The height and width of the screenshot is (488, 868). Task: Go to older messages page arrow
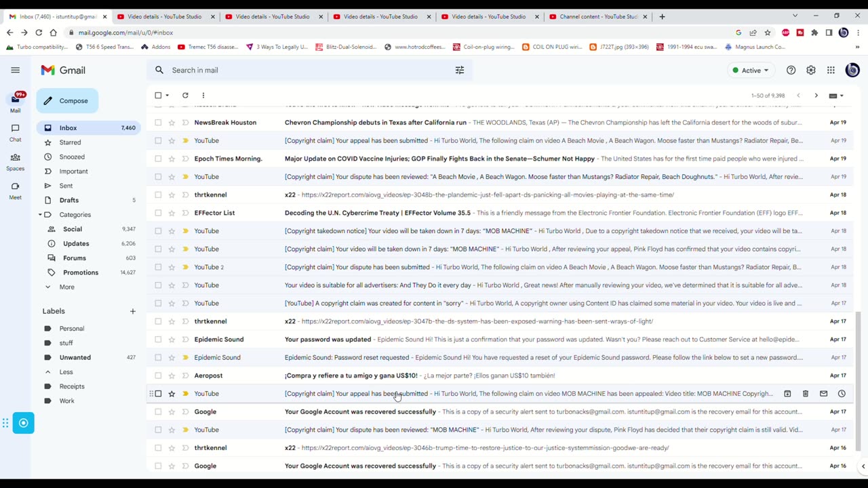pos(816,96)
